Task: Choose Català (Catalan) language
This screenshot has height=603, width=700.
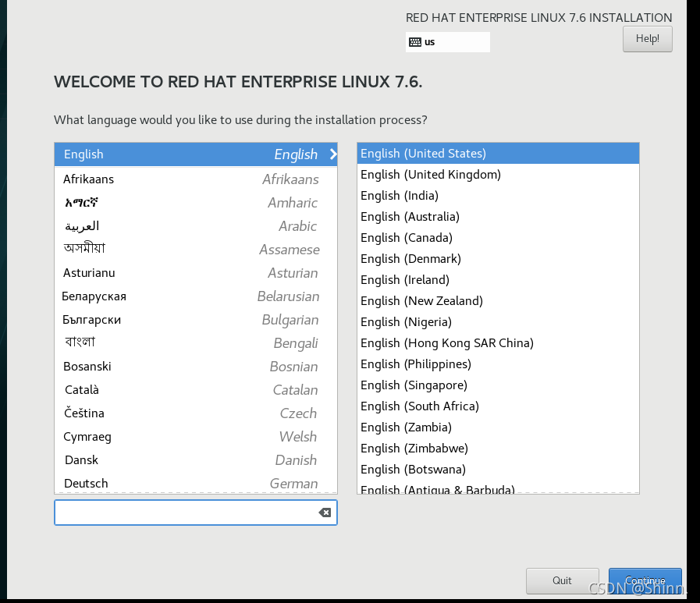Action: pyautogui.click(x=196, y=390)
